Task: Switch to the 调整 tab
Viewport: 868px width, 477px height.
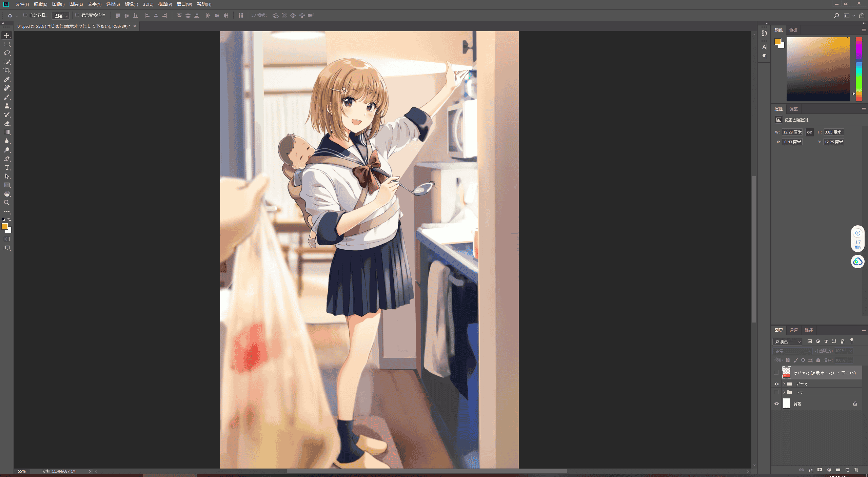Action: coord(793,109)
